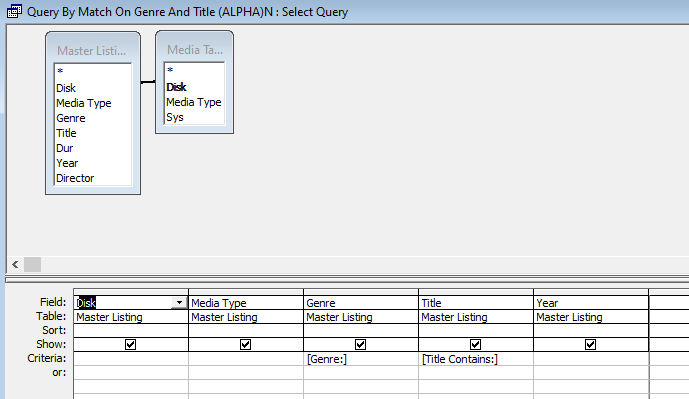This screenshot has width=689, height=399.
Task: Select Media Type field in Media Table
Action: coord(194,102)
